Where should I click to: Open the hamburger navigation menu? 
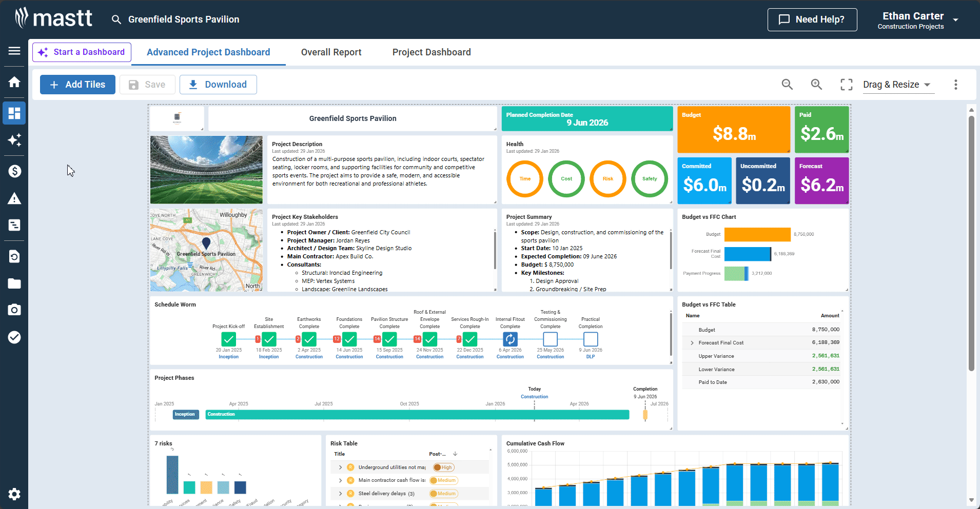[x=14, y=51]
